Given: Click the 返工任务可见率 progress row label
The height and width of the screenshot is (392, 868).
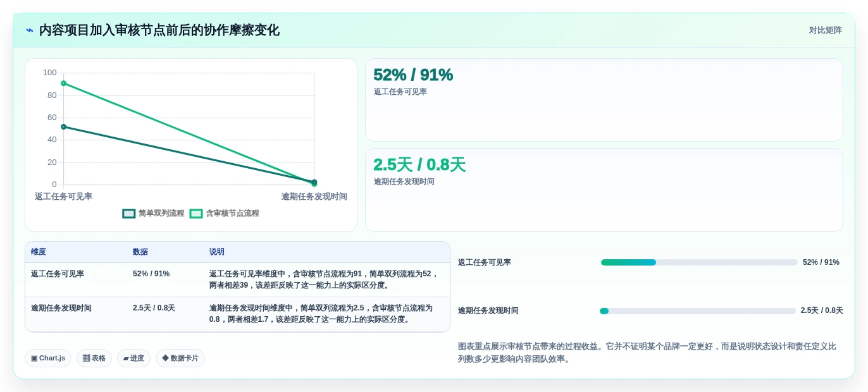Looking at the screenshot, I should 485,262.
